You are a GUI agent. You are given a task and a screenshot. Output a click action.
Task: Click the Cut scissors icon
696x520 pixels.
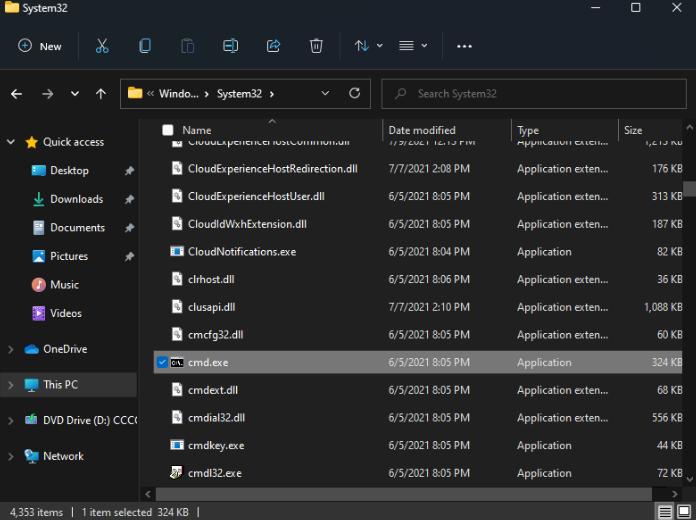(102, 46)
